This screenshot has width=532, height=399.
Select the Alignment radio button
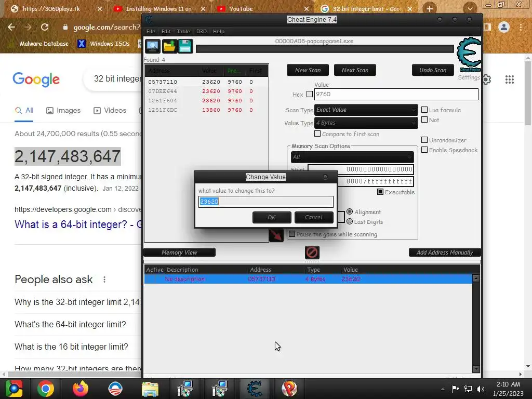click(x=350, y=211)
